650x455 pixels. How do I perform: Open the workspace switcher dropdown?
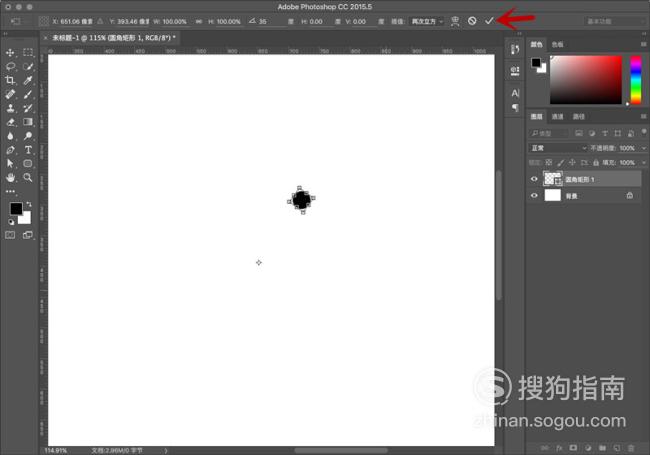(x=614, y=21)
